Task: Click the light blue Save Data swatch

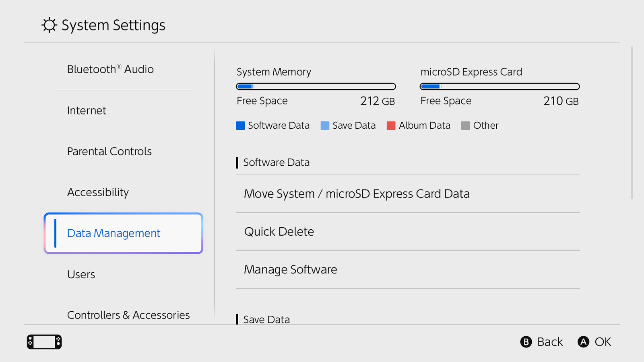Action: point(325,126)
